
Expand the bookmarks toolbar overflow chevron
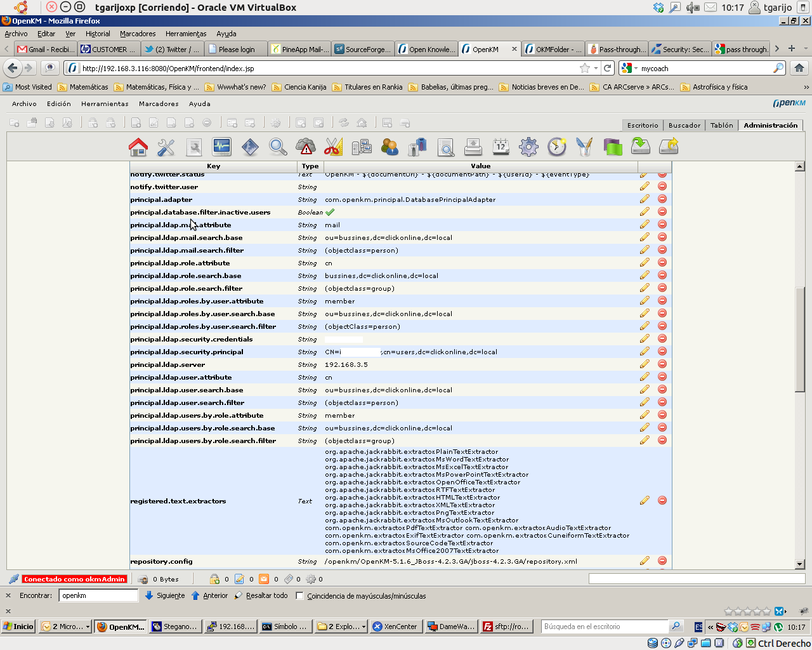point(806,87)
